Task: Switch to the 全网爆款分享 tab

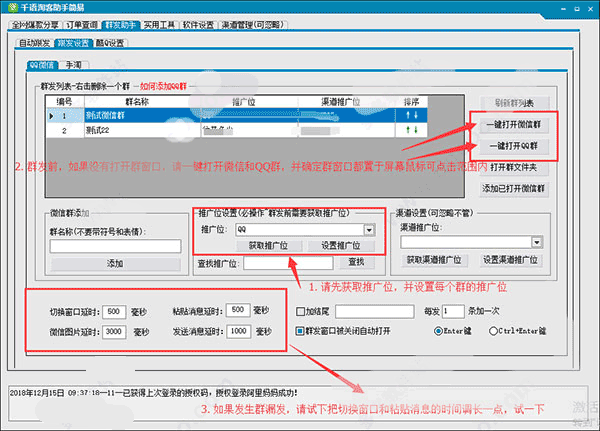Action: point(35,25)
